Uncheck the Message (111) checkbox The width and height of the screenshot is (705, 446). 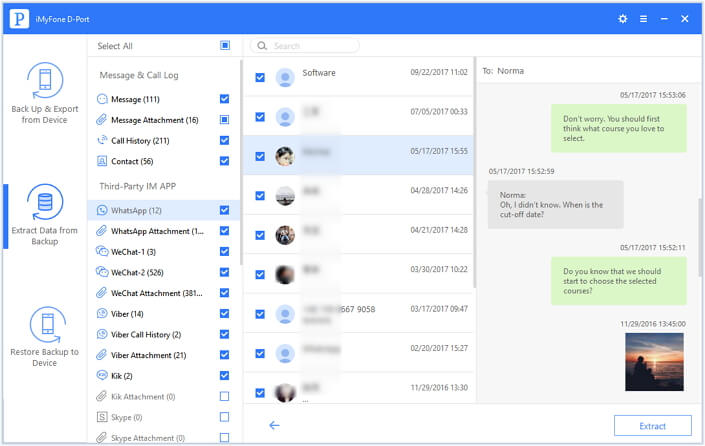224,99
